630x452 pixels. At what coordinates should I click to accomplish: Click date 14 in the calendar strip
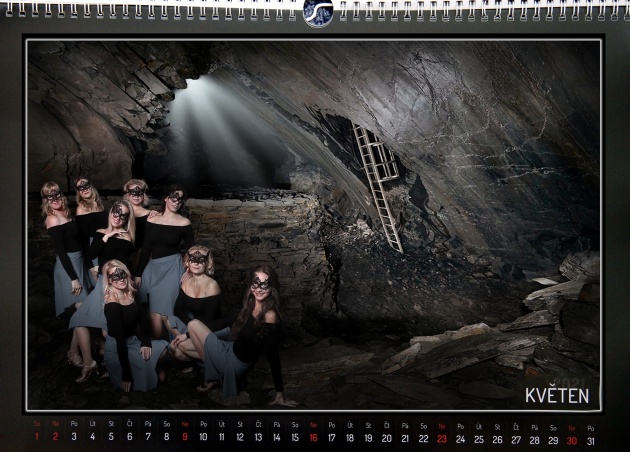pos(276,438)
